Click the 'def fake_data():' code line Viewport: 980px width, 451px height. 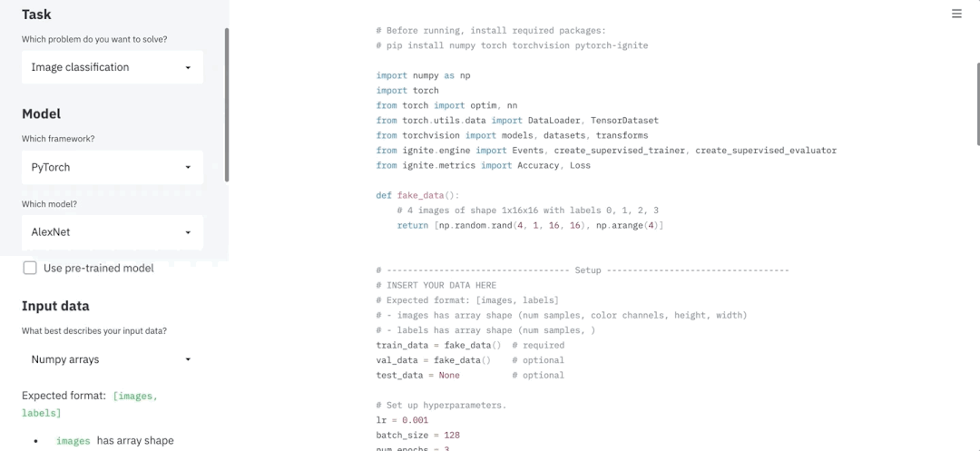point(417,195)
